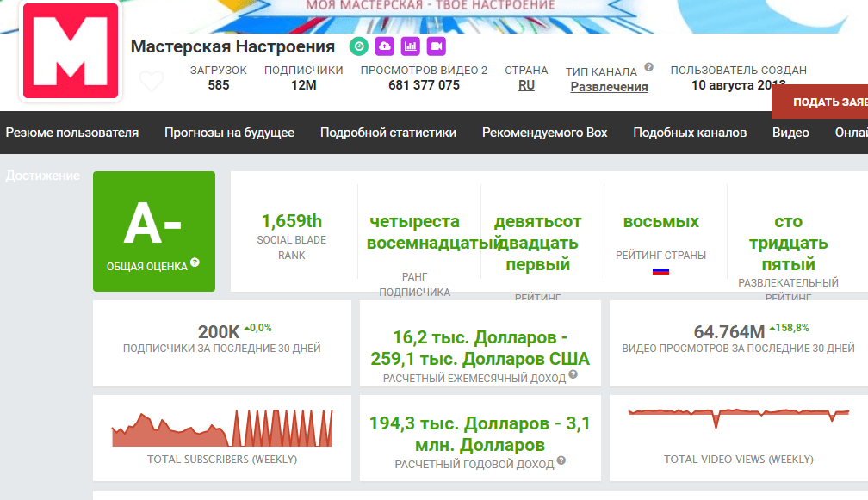Click the purple cloud upload icon

(385, 46)
